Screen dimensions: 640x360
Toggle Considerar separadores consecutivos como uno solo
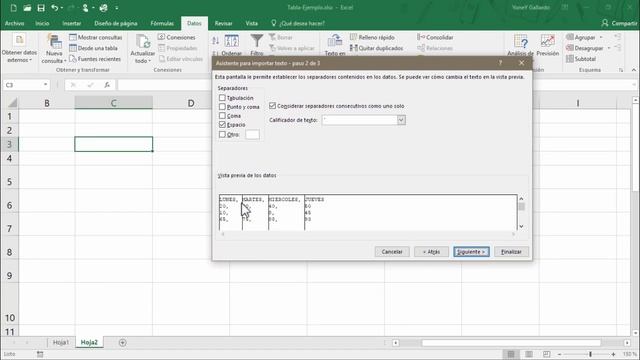tap(272, 106)
